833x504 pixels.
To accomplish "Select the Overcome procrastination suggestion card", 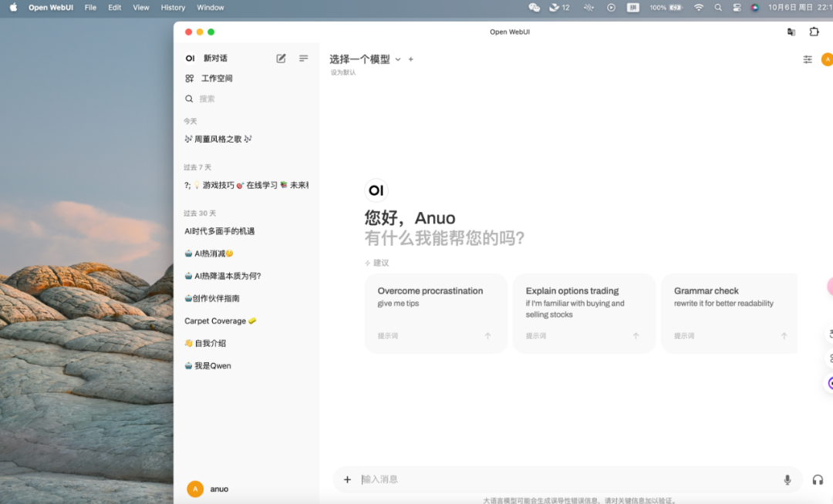I will (x=436, y=313).
